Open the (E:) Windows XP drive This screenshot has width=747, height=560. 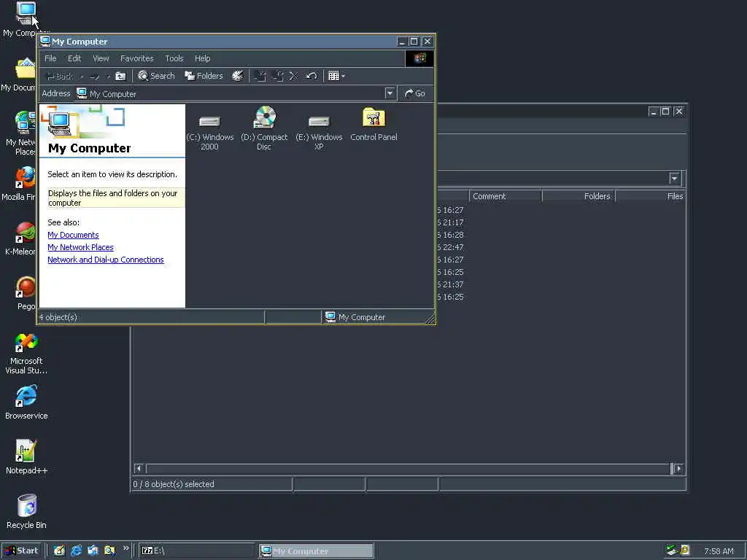point(319,128)
